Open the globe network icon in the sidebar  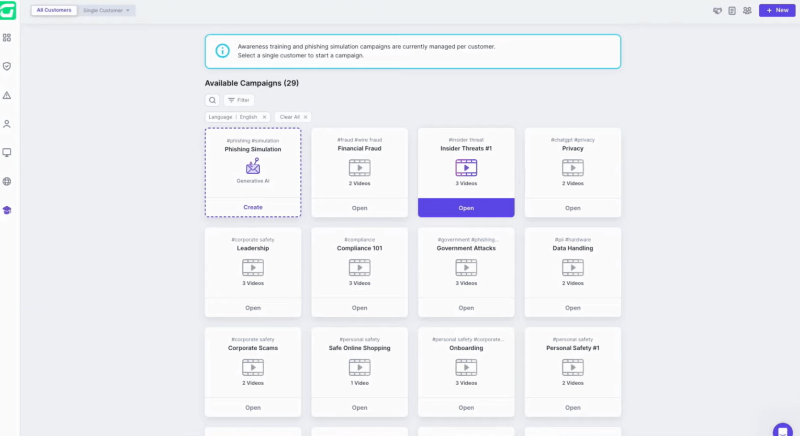click(7, 182)
